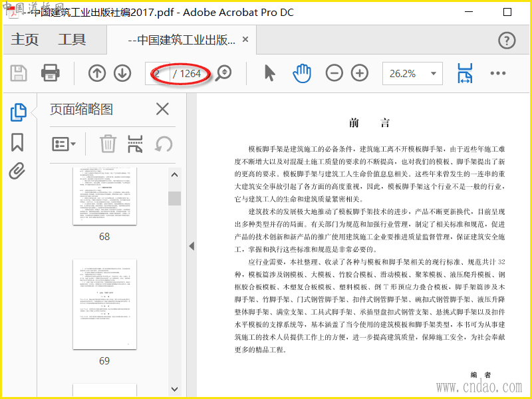532x399 pixels.
Task: Open thumbnail options dropdown menu
Action: click(64, 144)
